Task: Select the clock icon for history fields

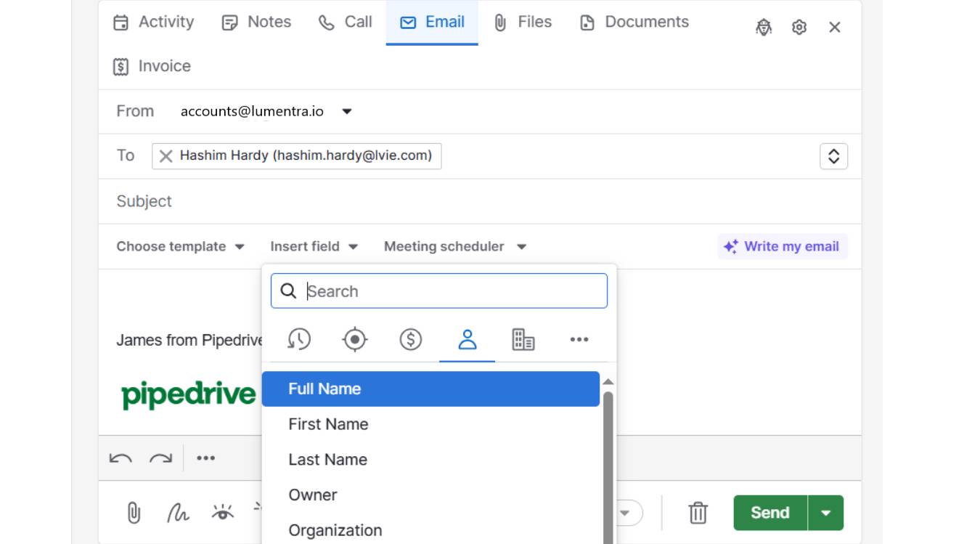Action: click(x=298, y=338)
